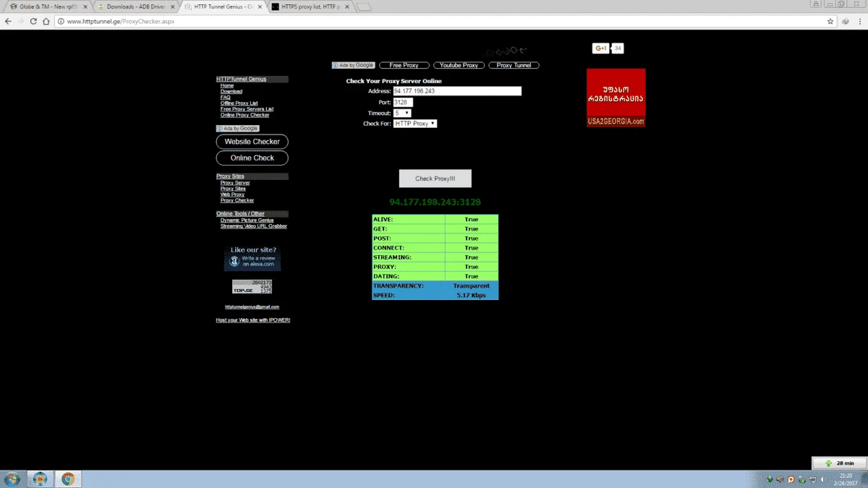This screenshot has width=868, height=488.
Task: Click the Free Proxy button
Action: tap(404, 65)
